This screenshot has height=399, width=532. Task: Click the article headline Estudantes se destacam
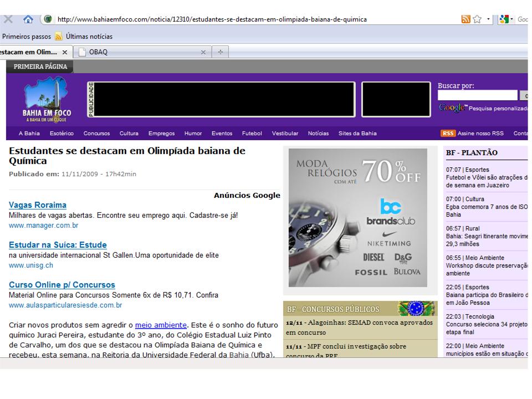(x=127, y=156)
